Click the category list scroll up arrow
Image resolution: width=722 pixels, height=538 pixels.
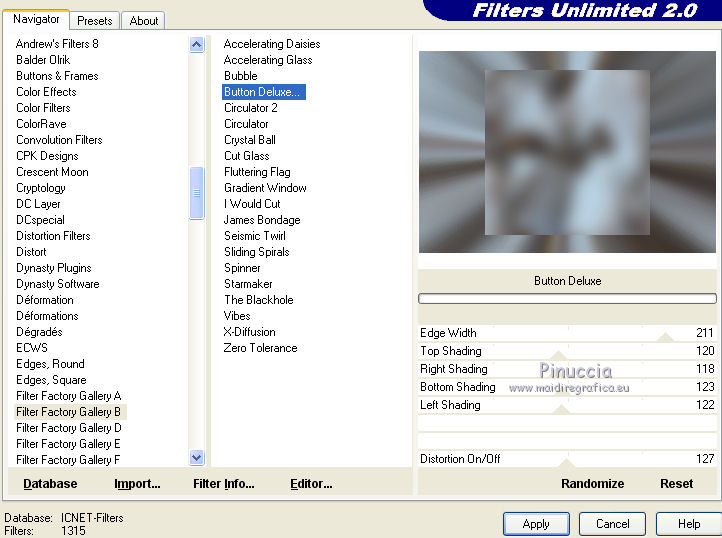pyautogui.click(x=197, y=45)
